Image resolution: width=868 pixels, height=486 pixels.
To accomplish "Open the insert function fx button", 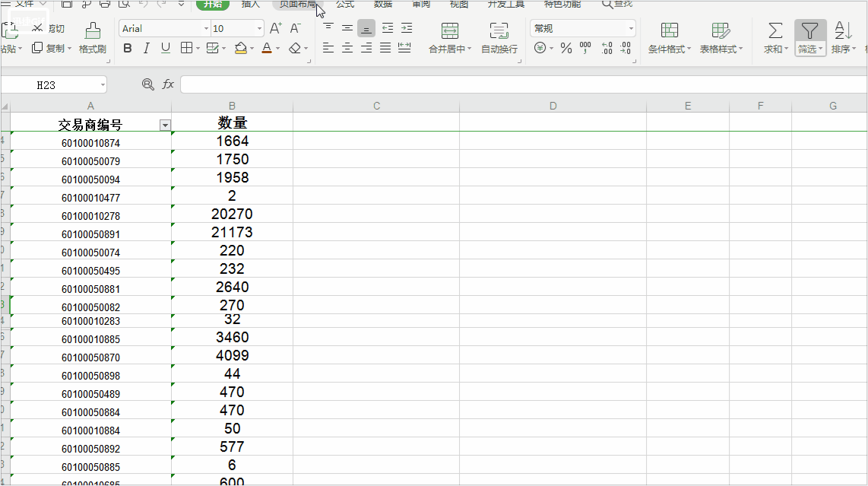I will tap(168, 84).
